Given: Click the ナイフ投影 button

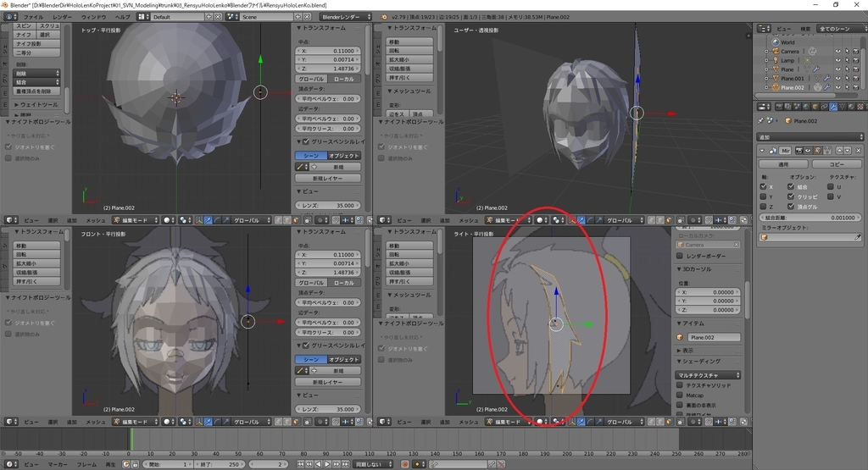Looking at the screenshot, I should (37, 44).
